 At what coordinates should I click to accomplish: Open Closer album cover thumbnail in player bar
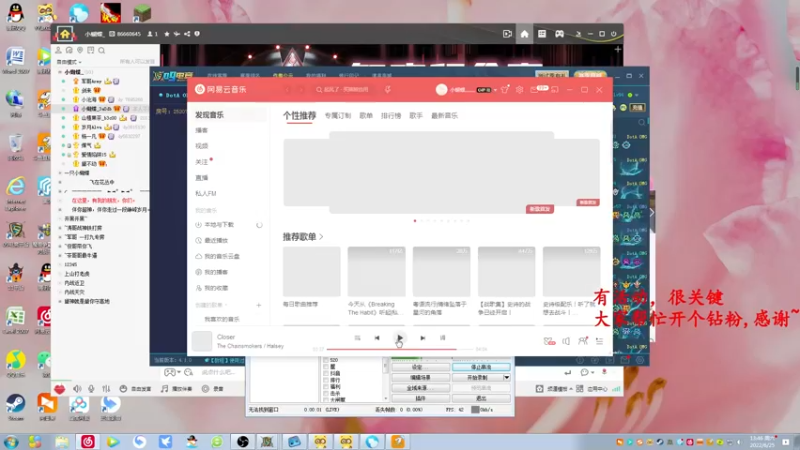click(202, 341)
